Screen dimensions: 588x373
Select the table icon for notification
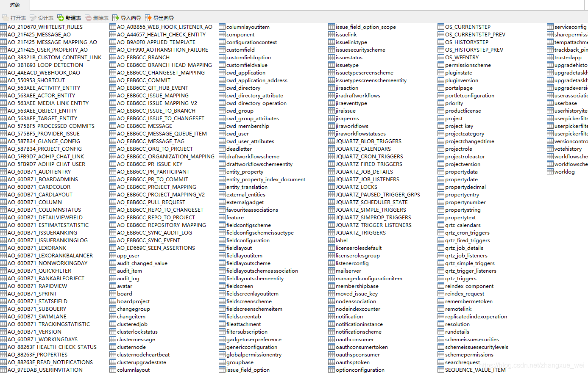coord(332,316)
